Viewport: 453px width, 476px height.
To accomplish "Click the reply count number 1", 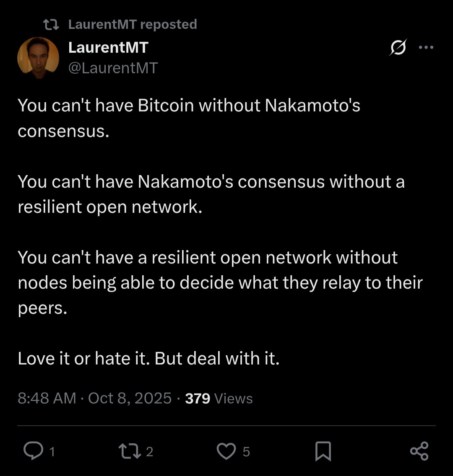I will coord(52,452).
